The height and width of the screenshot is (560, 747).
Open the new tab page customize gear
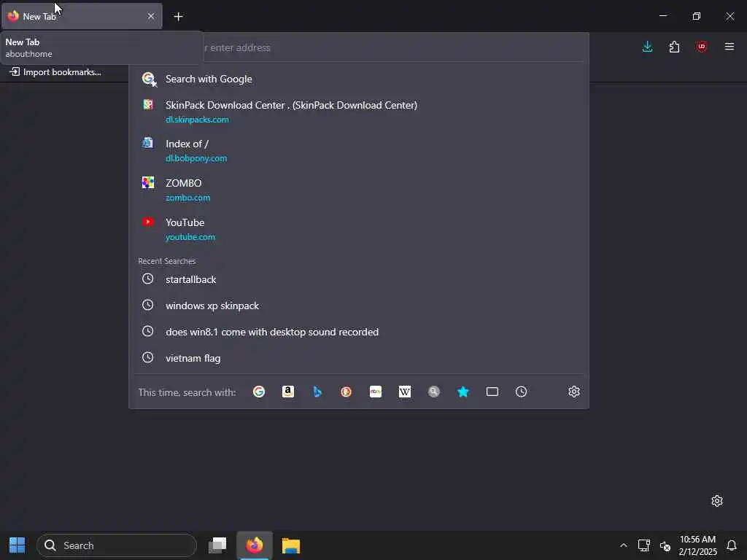click(x=717, y=501)
